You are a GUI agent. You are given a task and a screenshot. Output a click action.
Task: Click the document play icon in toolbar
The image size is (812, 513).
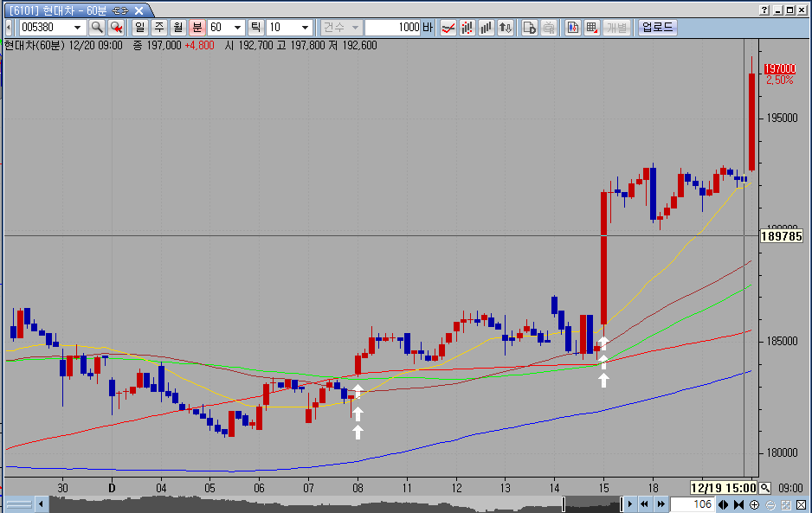[x=530, y=27]
